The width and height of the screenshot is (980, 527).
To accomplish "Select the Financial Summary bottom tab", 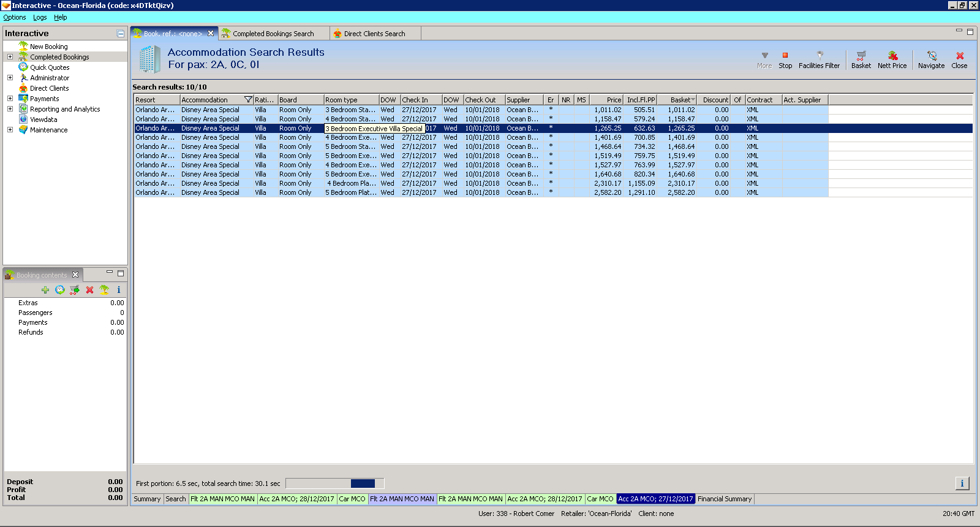I will [x=725, y=499].
